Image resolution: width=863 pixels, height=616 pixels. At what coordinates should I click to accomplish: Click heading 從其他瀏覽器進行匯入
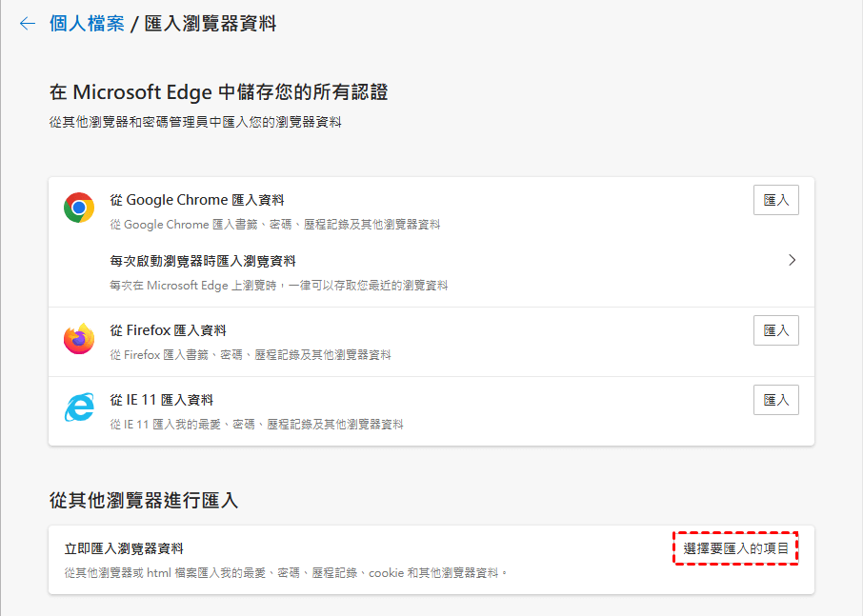(144, 500)
